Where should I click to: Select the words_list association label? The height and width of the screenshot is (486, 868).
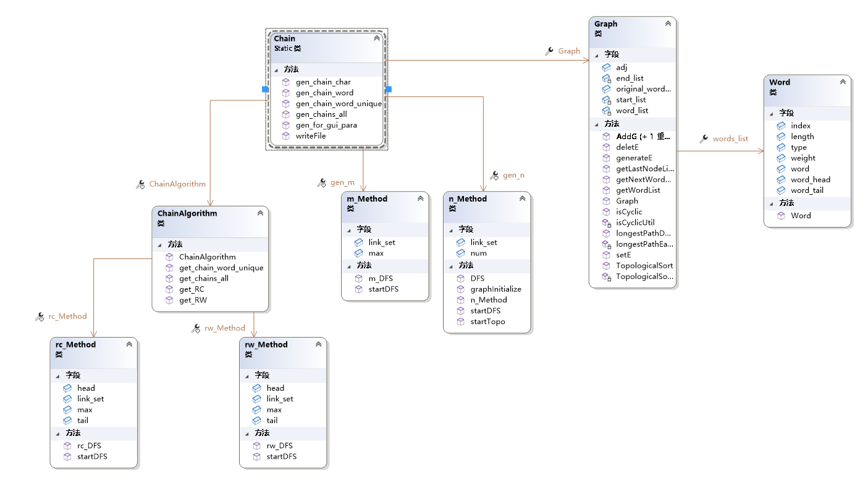tap(730, 139)
